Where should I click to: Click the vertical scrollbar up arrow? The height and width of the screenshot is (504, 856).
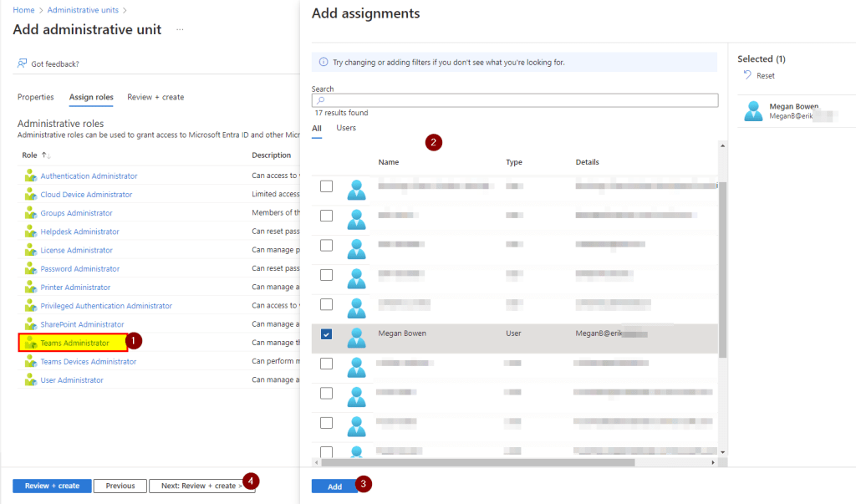coord(722,145)
